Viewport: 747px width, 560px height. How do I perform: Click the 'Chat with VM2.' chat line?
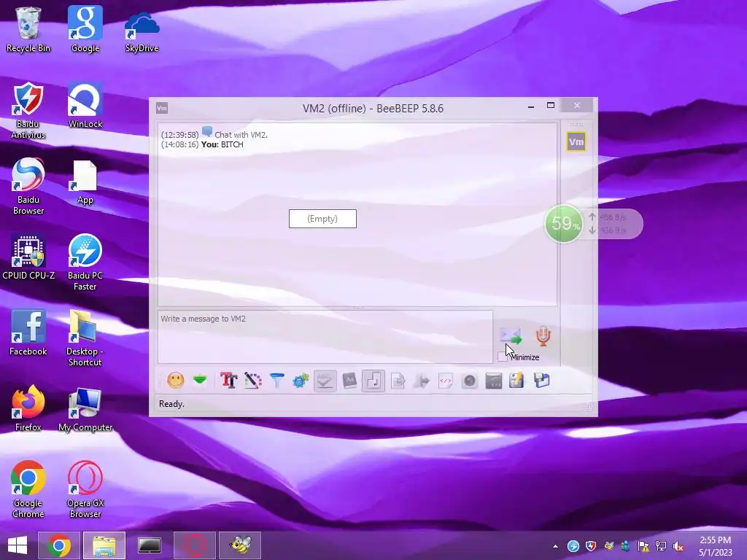click(x=241, y=135)
